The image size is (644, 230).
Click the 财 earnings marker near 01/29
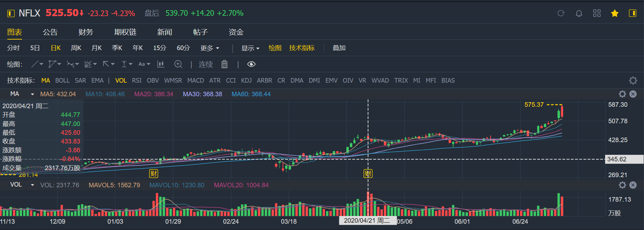(153, 174)
